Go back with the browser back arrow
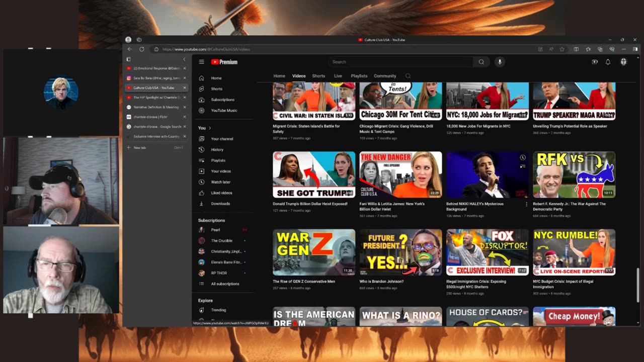 [130, 49]
